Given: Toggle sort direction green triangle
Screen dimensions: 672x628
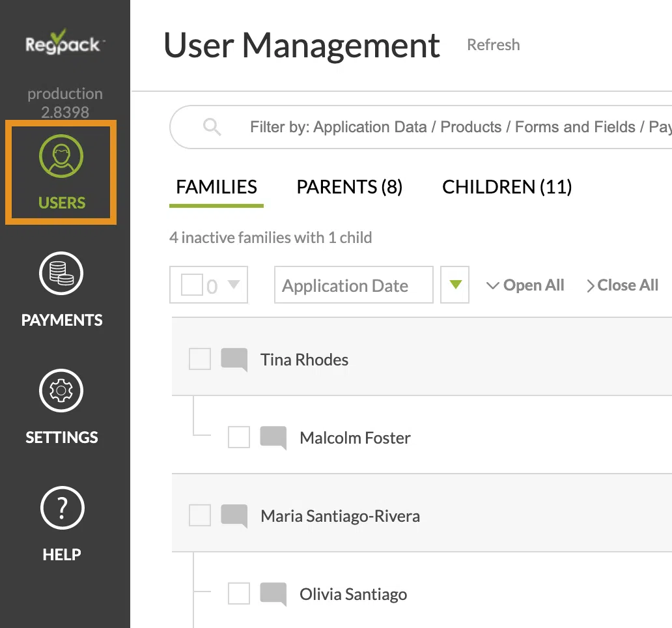Looking at the screenshot, I should coord(455,285).
